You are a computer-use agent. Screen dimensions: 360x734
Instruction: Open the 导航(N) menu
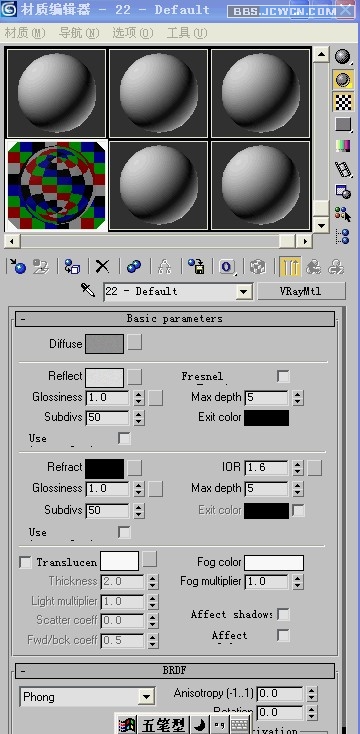(x=79, y=32)
